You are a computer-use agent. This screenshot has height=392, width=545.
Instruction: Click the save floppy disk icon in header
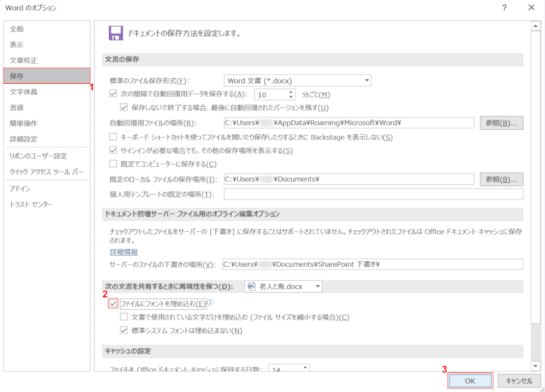click(x=116, y=33)
